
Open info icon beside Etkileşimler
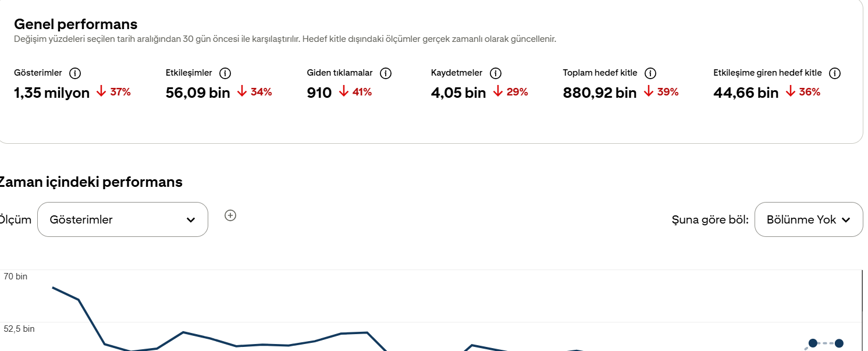pyautogui.click(x=225, y=73)
